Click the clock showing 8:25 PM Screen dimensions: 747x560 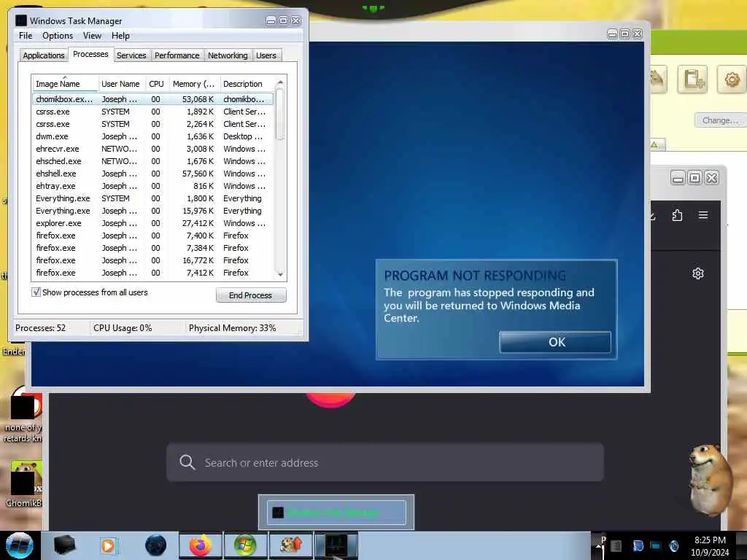click(709, 540)
